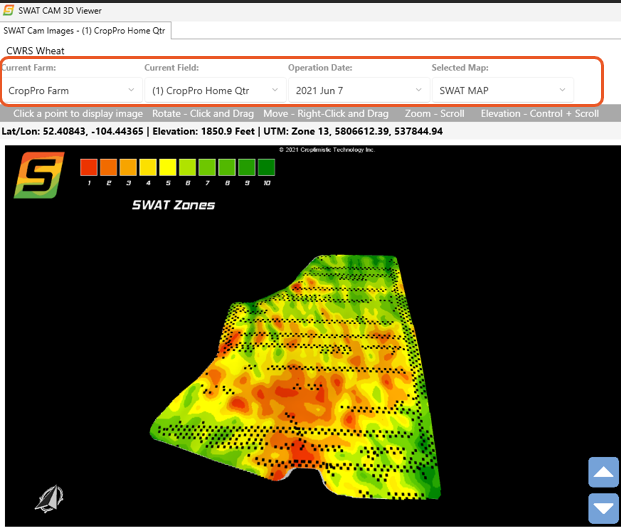
Task: Click the 'Move - Right-Click and Drag' hint
Action: click(x=326, y=114)
